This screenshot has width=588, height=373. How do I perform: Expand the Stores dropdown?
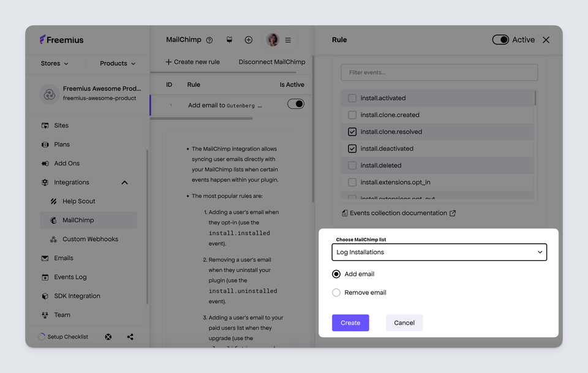[55, 64]
